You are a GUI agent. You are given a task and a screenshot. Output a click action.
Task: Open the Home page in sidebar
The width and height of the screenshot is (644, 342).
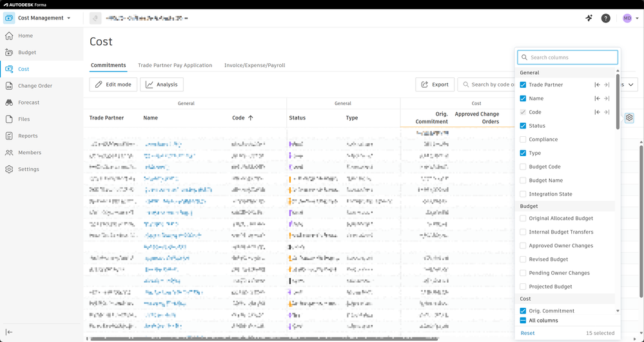(25, 35)
